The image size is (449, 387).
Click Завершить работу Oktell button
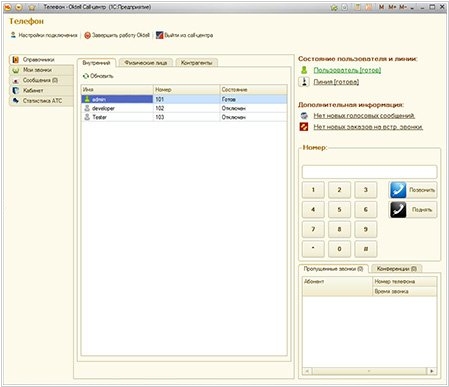coord(117,35)
